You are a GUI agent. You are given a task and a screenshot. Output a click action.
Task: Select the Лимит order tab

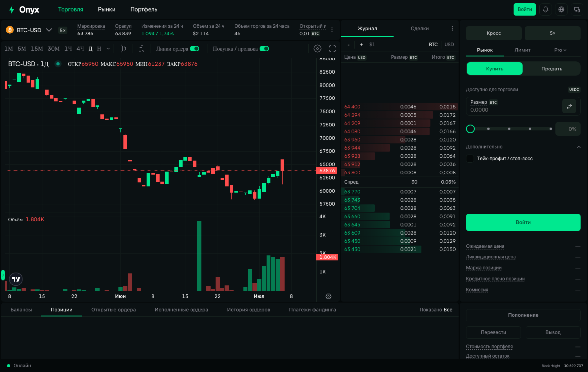(x=523, y=50)
